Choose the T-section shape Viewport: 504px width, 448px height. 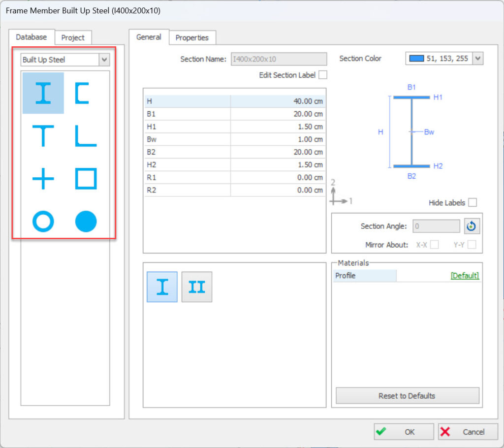43,135
